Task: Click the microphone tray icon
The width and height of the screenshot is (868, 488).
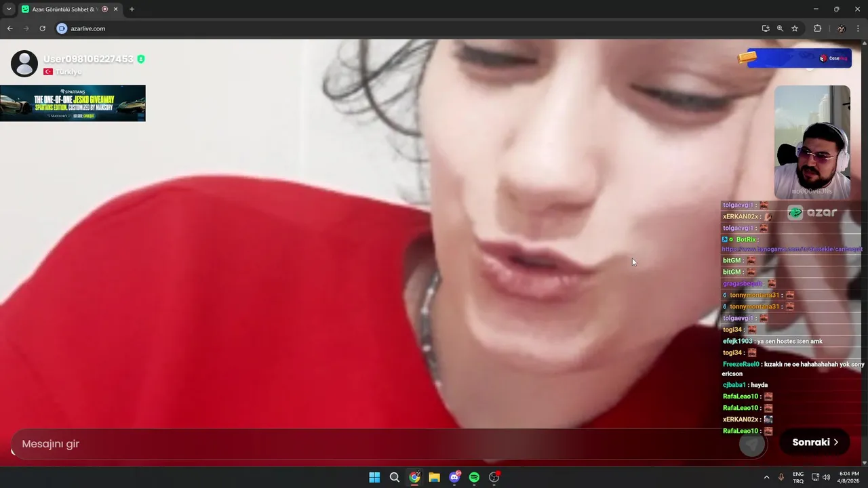Action: pos(781,477)
